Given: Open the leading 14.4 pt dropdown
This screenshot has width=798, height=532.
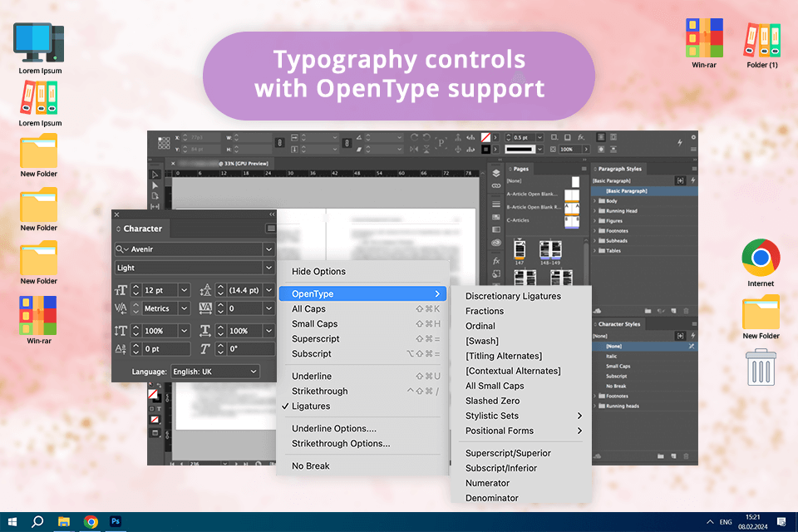Looking at the screenshot, I should tap(268, 290).
